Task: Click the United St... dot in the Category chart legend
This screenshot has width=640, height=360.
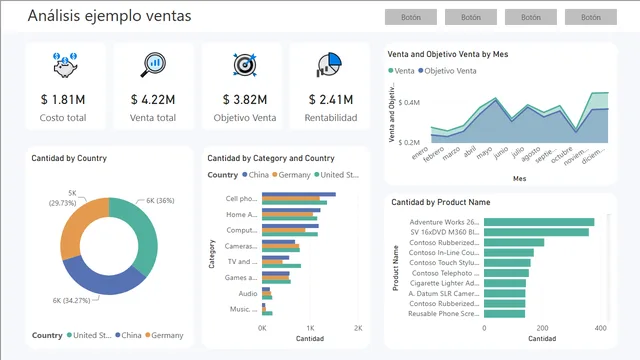Action: click(x=316, y=175)
